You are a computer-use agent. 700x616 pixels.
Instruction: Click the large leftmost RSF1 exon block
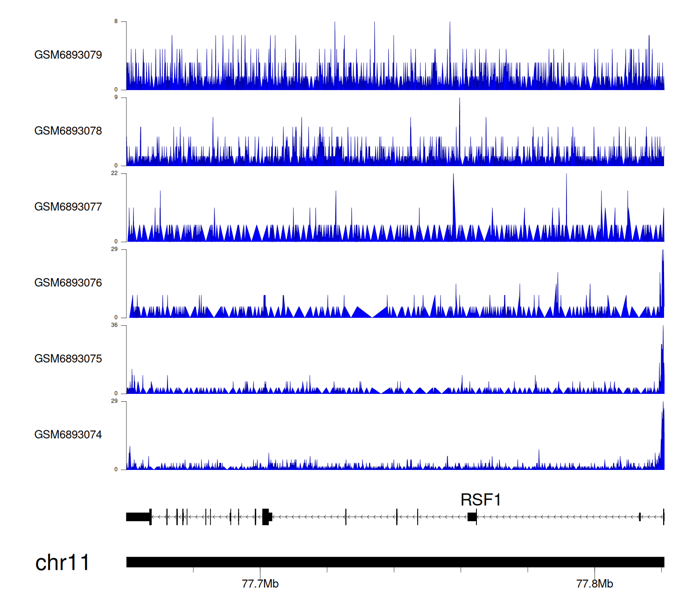(138, 517)
